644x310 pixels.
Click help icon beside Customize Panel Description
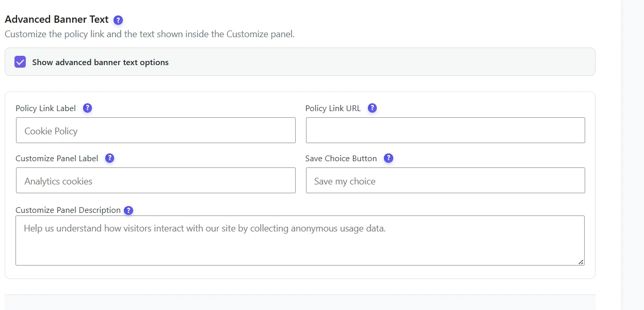[128, 210]
